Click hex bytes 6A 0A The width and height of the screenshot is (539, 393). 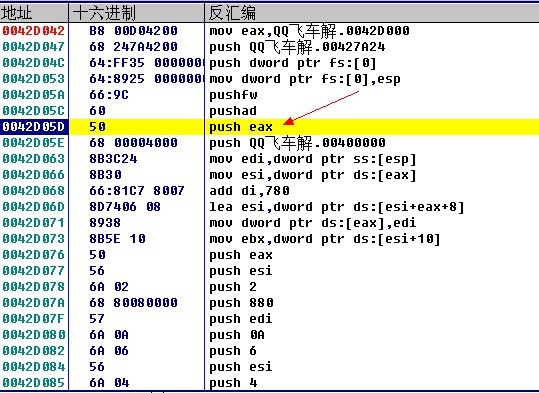point(109,335)
